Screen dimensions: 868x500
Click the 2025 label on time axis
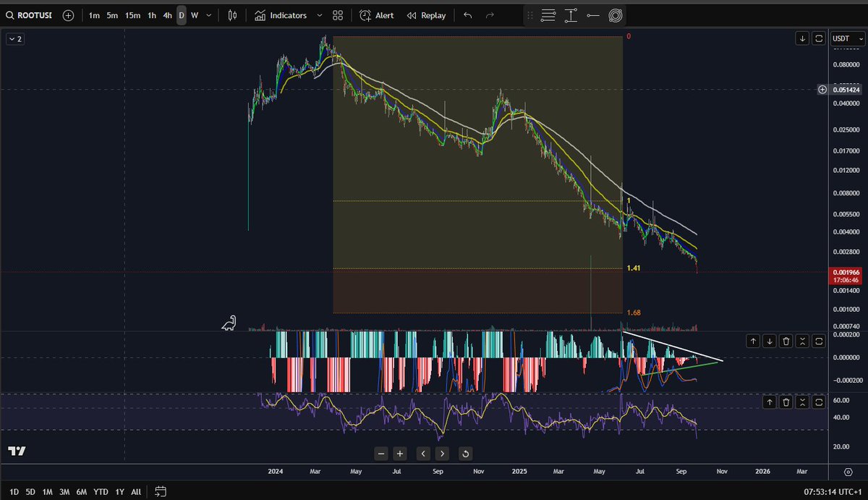coord(518,470)
